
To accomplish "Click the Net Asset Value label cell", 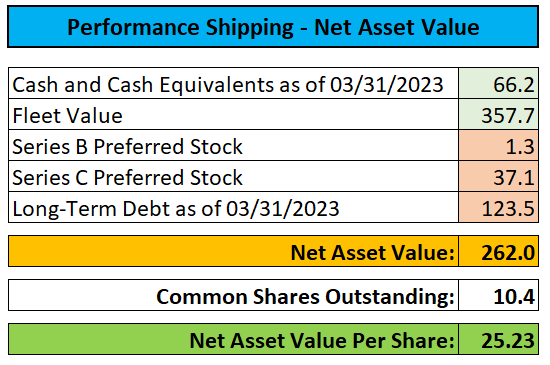I will point(234,251).
